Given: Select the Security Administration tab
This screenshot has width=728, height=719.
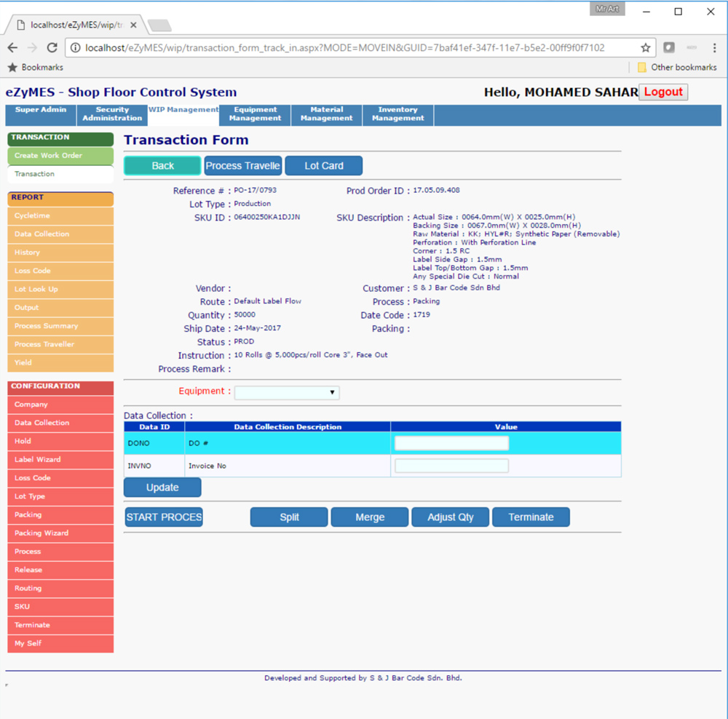Looking at the screenshot, I should pyautogui.click(x=112, y=114).
